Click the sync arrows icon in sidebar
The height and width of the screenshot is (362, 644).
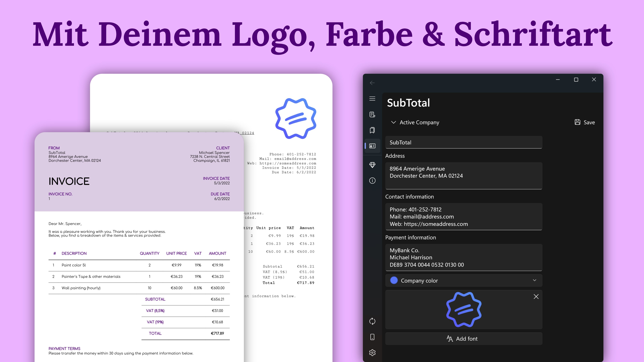click(372, 321)
